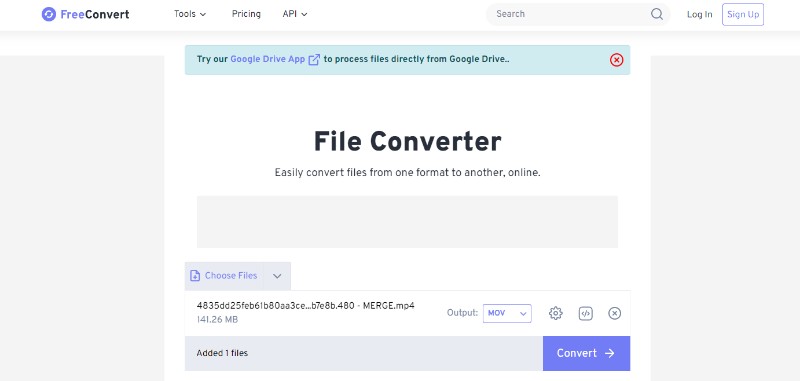Go to the Pricing page
The image size is (800, 381).
tap(246, 14)
